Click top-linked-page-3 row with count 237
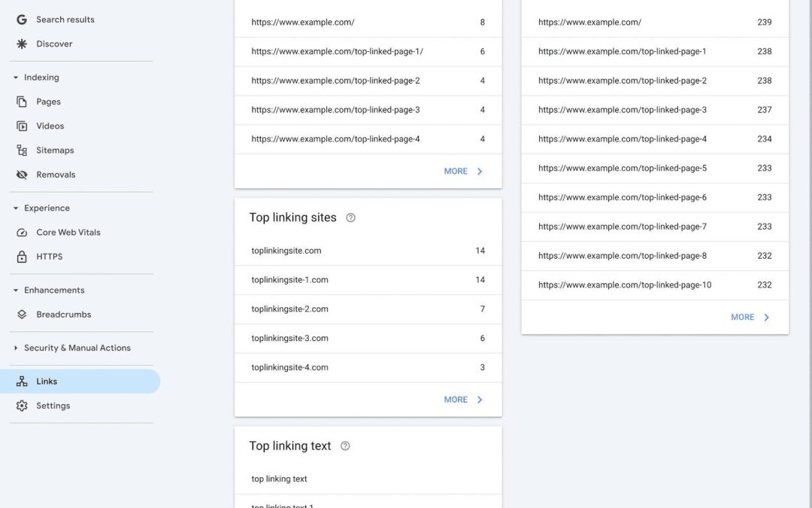812x508 pixels. (x=655, y=110)
